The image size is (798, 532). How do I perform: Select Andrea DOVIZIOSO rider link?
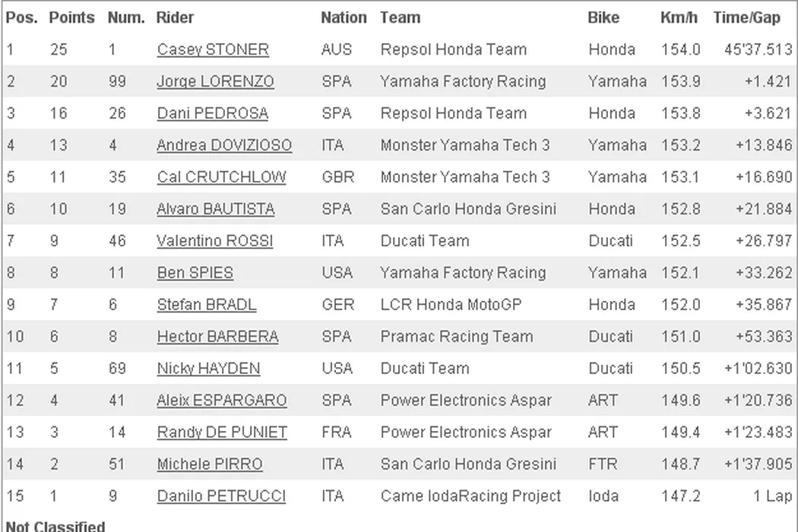(224, 146)
